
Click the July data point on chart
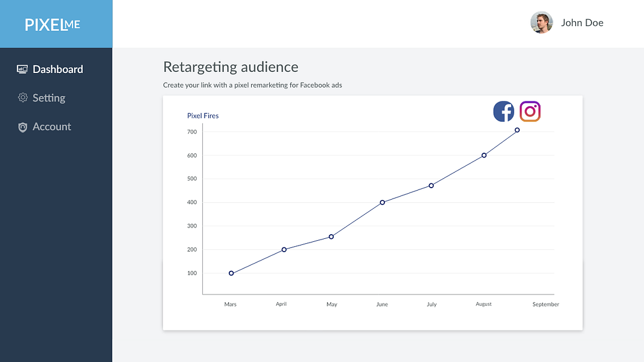point(432,185)
